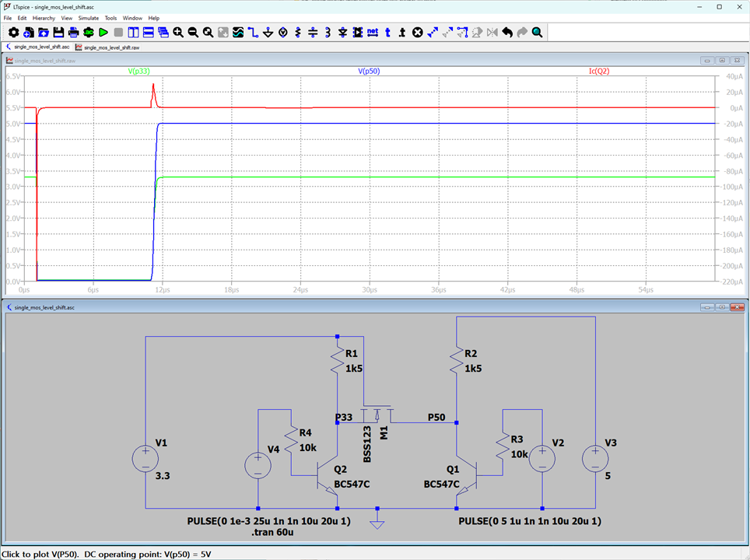Switch to single_mos_level_shift.asc tab
750x560 pixels.
[39, 47]
